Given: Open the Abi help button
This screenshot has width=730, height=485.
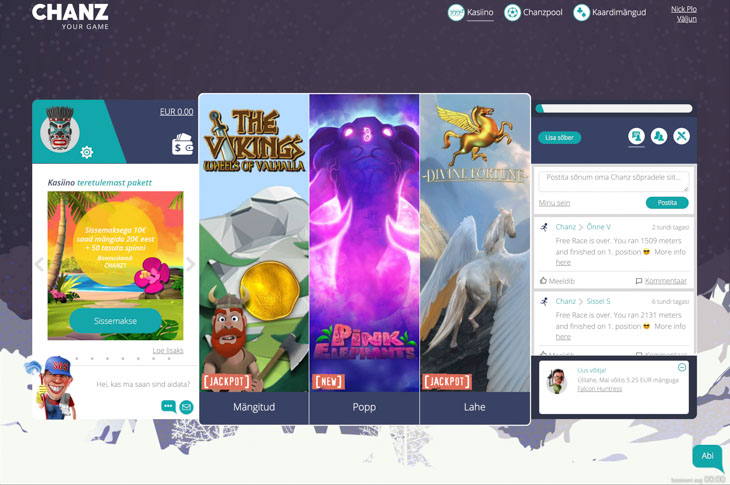Looking at the screenshot, I should tap(708, 456).
